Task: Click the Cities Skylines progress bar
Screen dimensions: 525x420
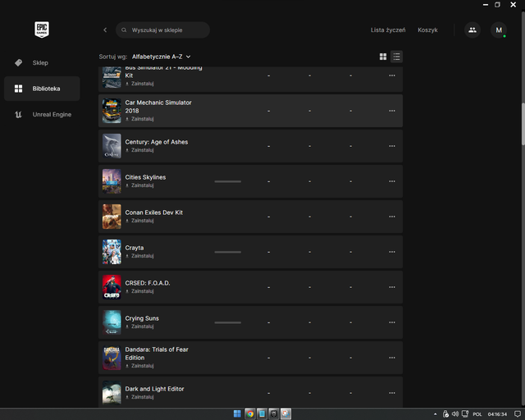Action: point(228,181)
